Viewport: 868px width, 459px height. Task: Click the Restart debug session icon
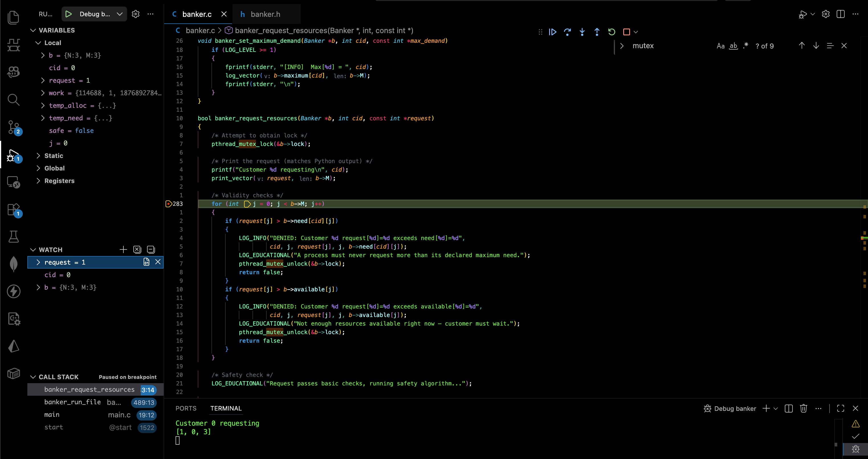[612, 32]
